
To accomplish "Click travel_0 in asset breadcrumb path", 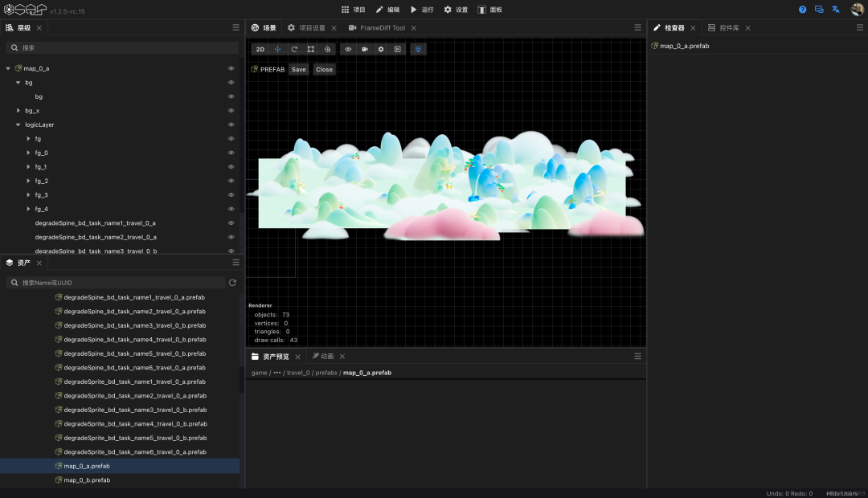I will 298,373.
